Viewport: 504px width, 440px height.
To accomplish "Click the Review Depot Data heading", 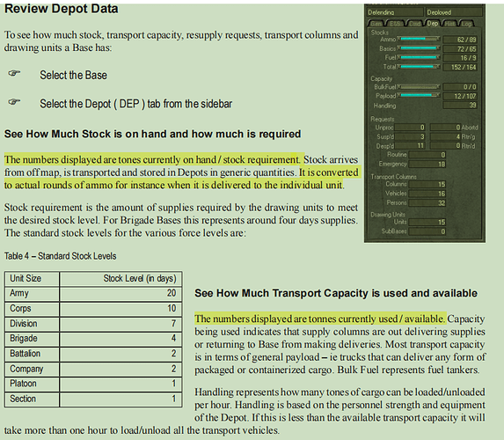I will pyautogui.click(x=61, y=9).
